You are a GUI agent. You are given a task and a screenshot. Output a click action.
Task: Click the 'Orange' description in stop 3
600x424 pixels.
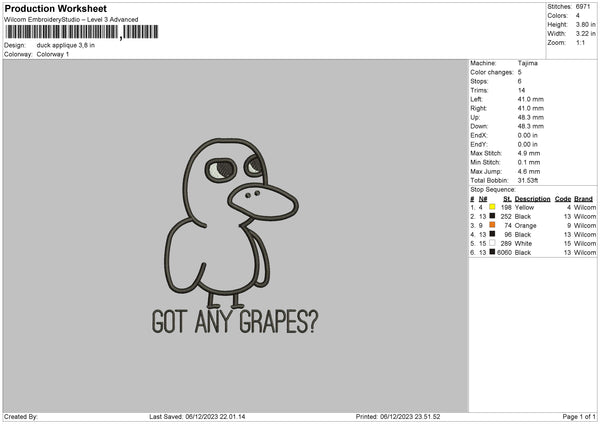point(525,226)
